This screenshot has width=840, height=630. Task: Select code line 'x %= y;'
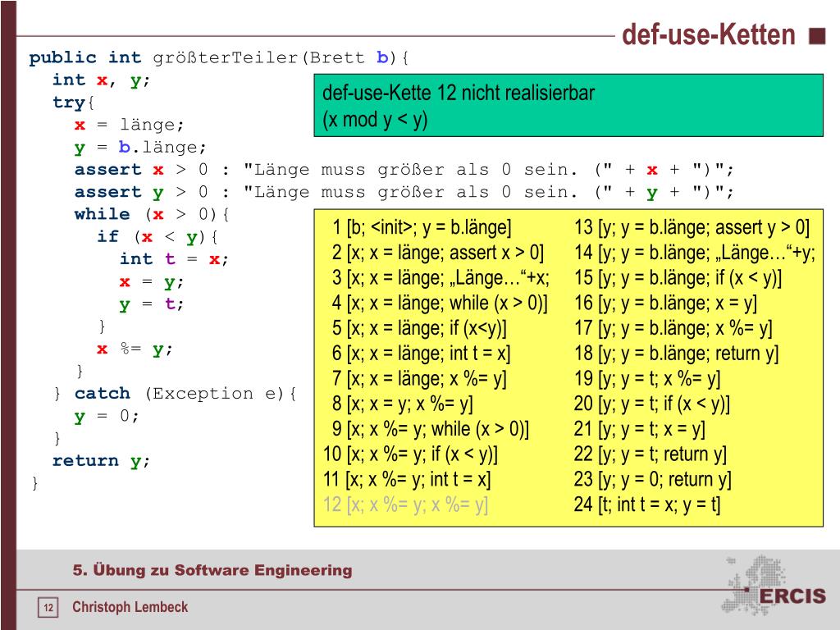coord(135,349)
